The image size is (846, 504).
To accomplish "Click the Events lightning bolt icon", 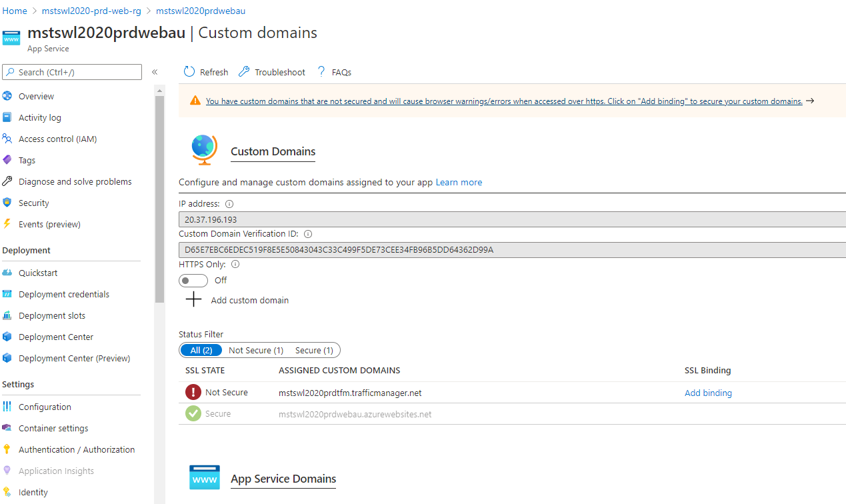I will [7, 224].
